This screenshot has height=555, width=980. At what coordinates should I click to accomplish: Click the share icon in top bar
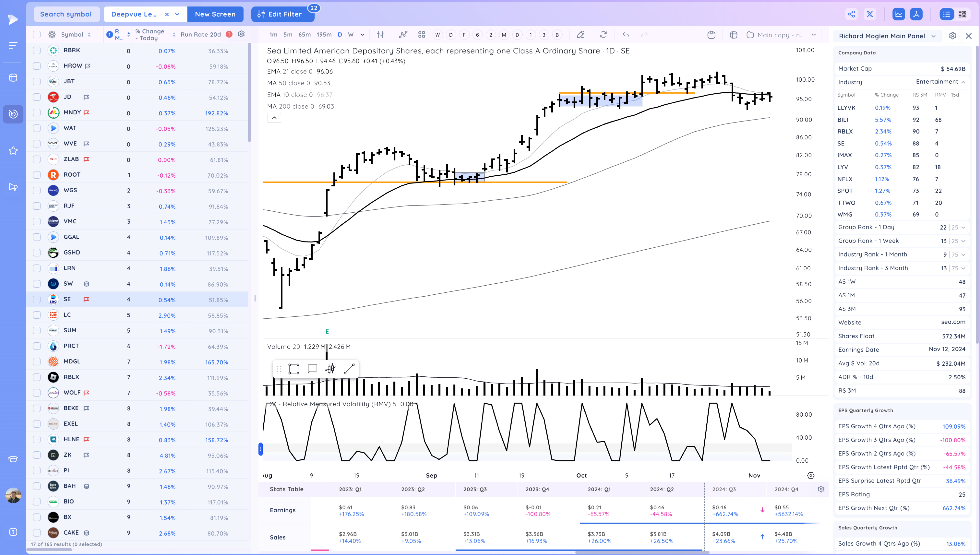tap(851, 14)
